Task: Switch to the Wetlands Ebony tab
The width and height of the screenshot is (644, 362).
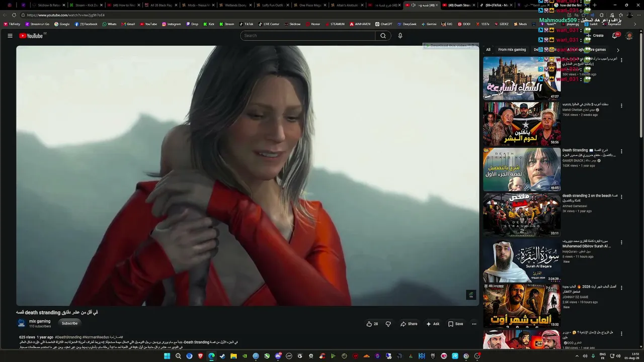Action: click(235, 5)
